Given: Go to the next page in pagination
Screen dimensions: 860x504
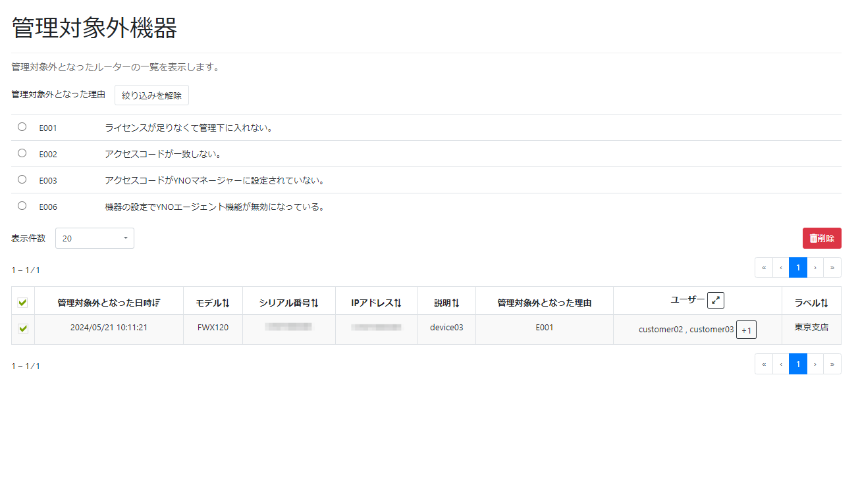Looking at the screenshot, I should [815, 267].
